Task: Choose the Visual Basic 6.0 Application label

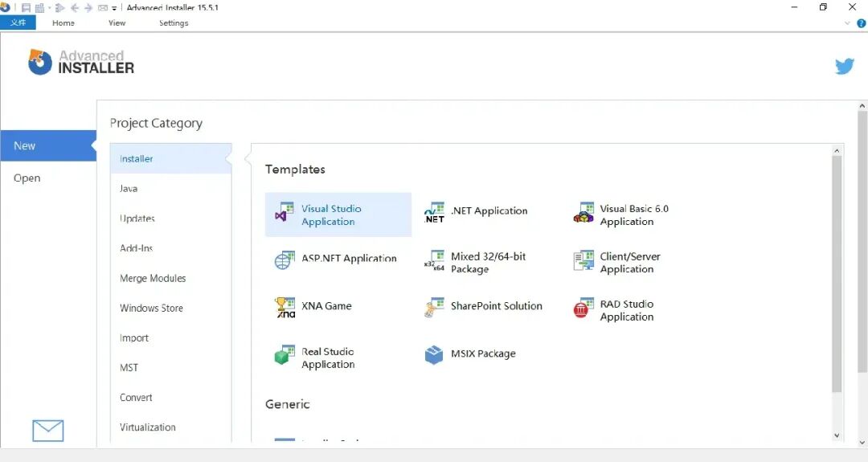Action: (x=634, y=215)
